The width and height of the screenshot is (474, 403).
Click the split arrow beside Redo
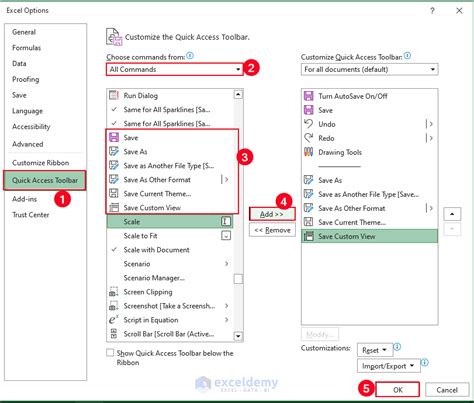pyautogui.click(x=430, y=138)
